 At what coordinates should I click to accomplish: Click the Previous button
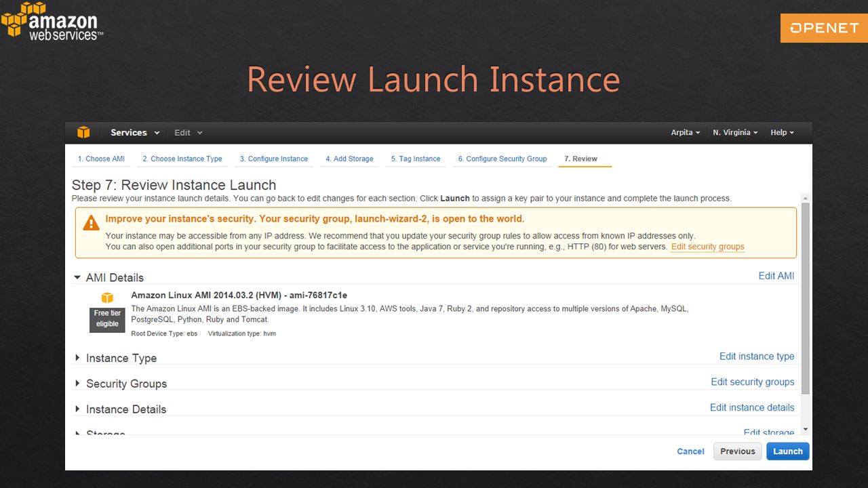tap(738, 451)
